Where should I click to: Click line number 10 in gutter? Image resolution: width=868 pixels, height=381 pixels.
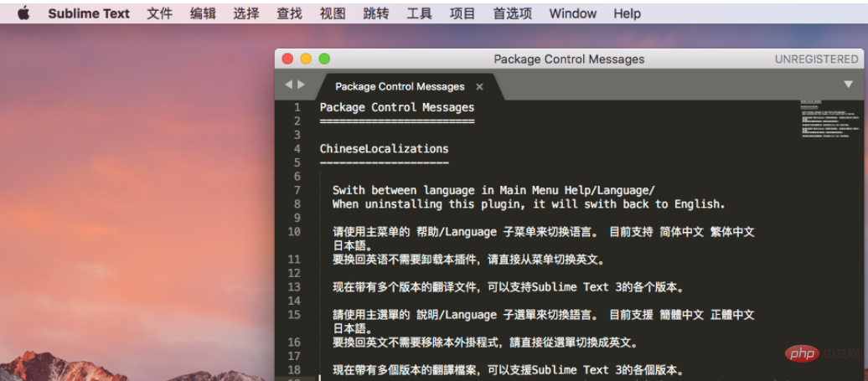point(294,232)
